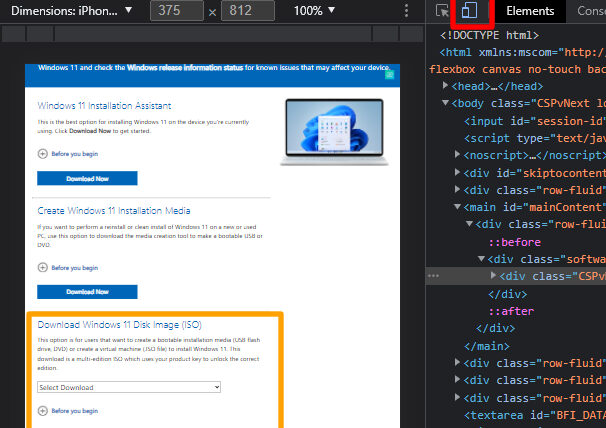606x428 pixels.
Task: Click the Download Windows 11 Disk Image (ISO) heading
Action: (x=119, y=324)
